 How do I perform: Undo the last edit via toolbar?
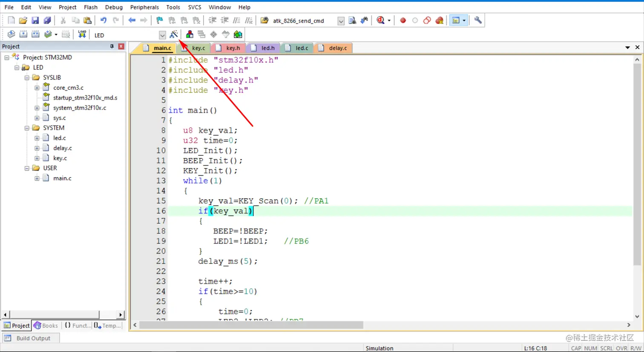(x=103, y=20)
